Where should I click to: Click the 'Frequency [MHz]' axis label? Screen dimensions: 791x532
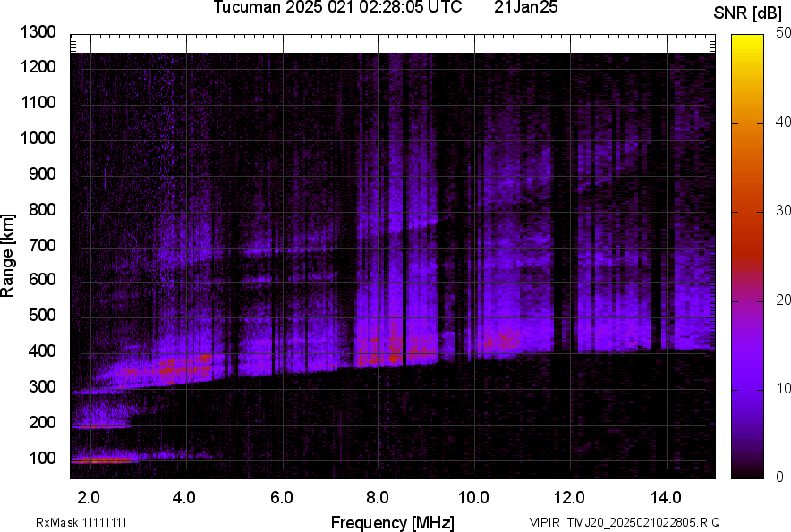coord(393,522)
